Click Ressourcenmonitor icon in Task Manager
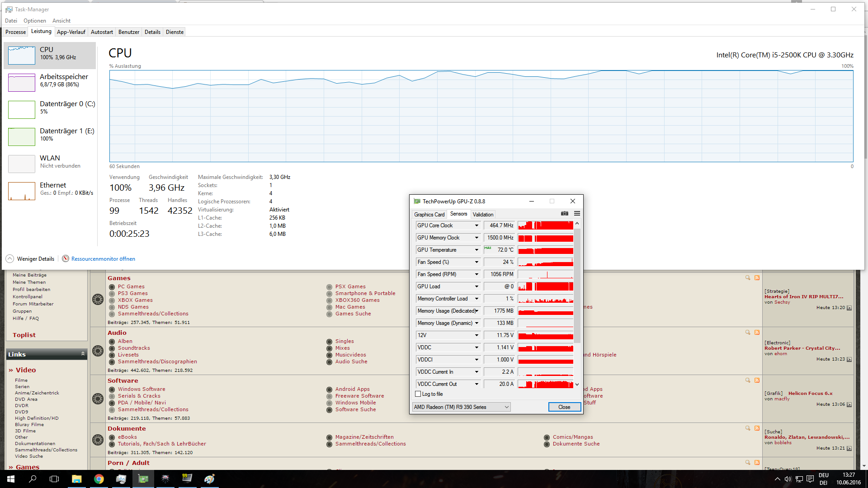This screenshot has width=868, height=488. click(66, 258)
